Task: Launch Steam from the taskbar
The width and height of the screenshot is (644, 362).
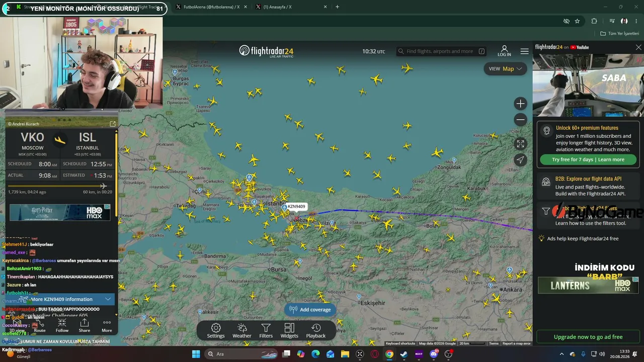Action: click(404, 354)
